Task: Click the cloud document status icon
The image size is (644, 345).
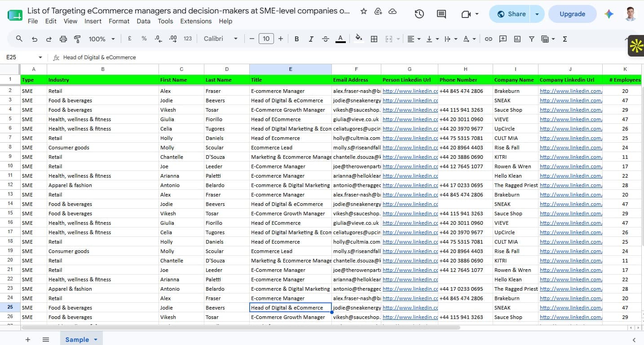Action: 393,11
